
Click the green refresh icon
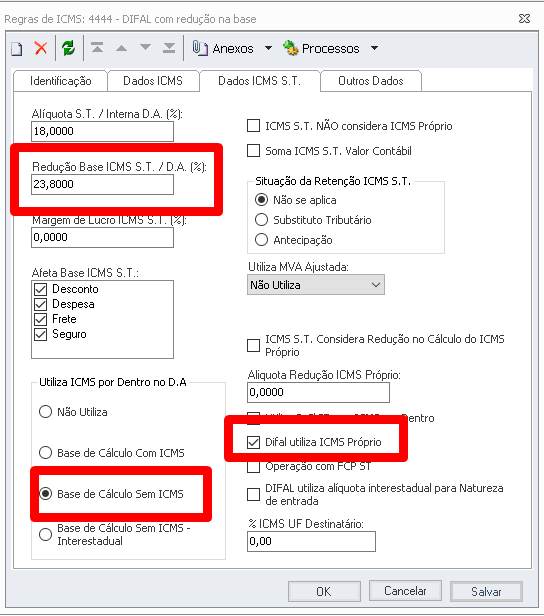click(x=68, y=48)
